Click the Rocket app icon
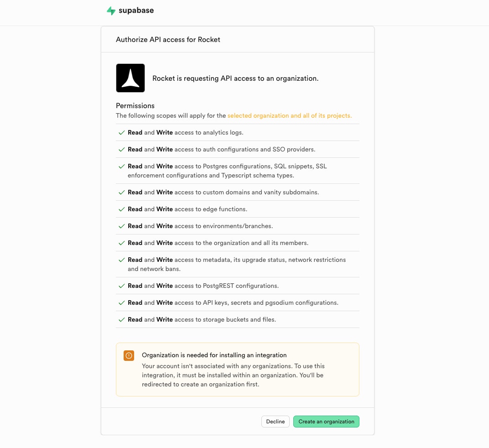This screenshot has width=489, height=448. [x=130, y=78]
